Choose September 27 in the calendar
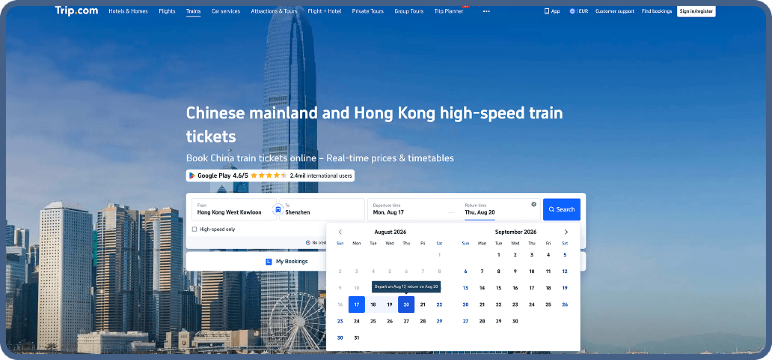The height and width of the screenshot is (360, 772). [465, 321]
